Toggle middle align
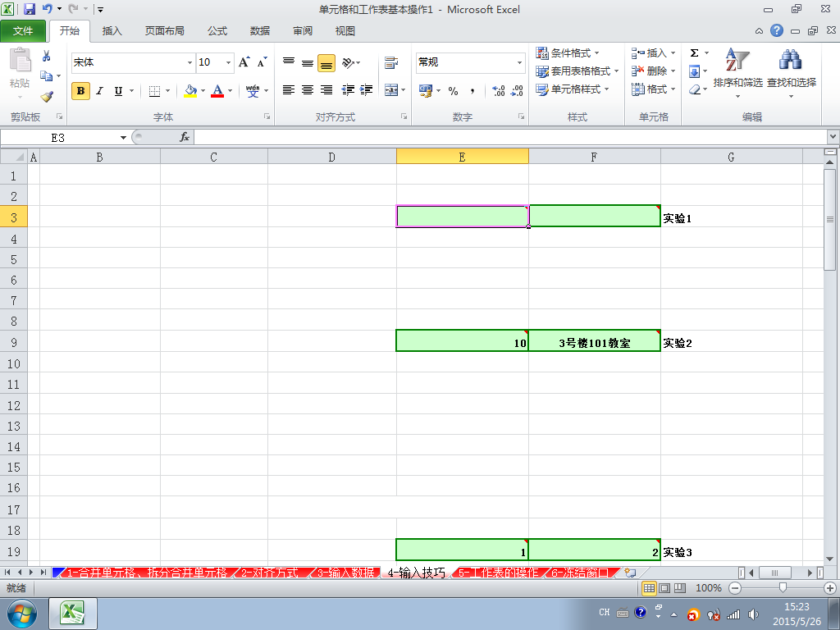The image size is (840, 630). [308, 62]
